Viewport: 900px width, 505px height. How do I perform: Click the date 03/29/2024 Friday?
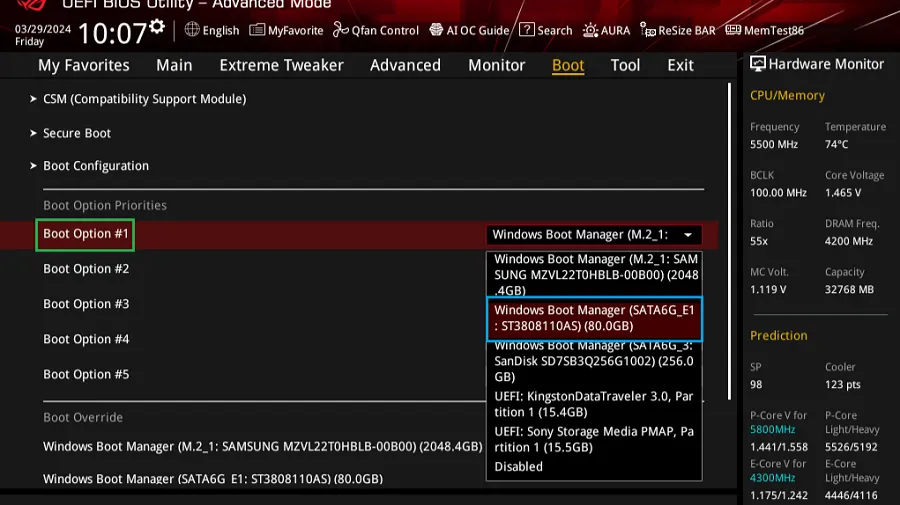43,35
